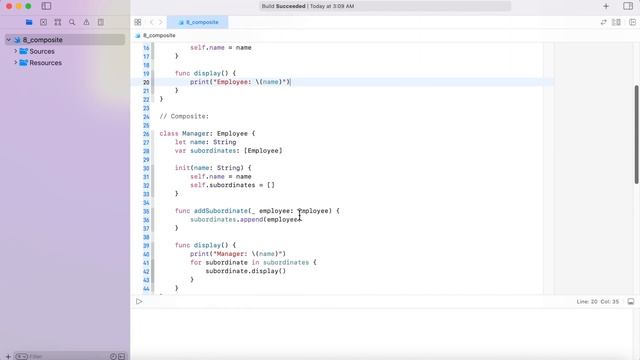Click "subordinate.display()" call

[246, 271]
